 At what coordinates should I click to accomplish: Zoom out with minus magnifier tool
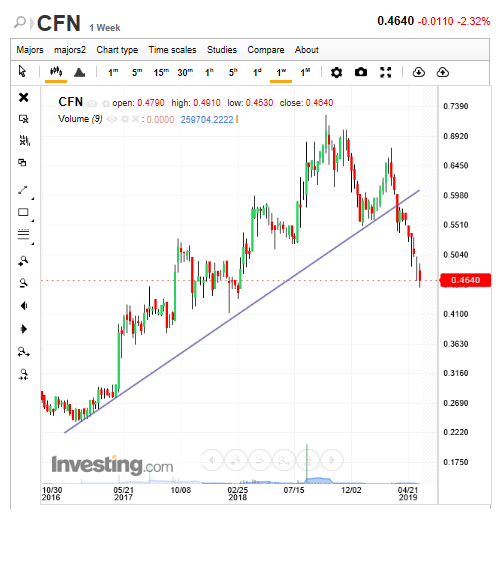click(x=23, y=283)
